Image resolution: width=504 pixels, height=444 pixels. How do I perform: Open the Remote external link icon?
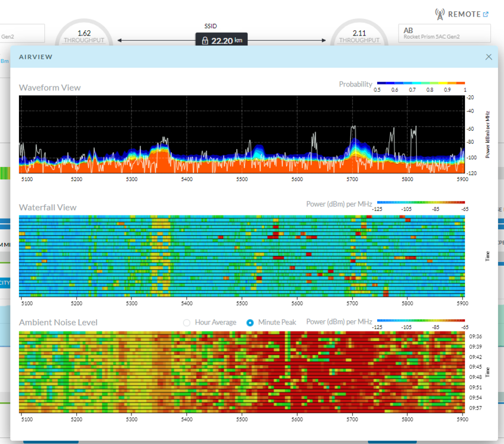point(486,14)
